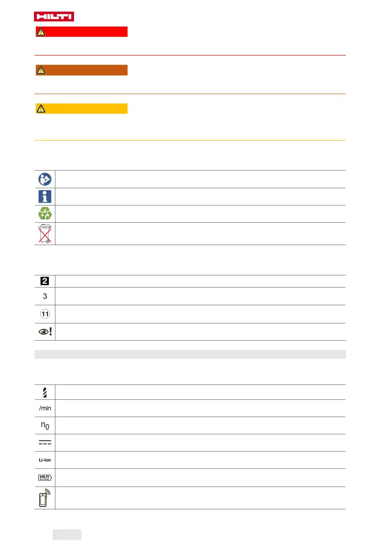Click the eye with exclamation mark icon

pos(45,332)
